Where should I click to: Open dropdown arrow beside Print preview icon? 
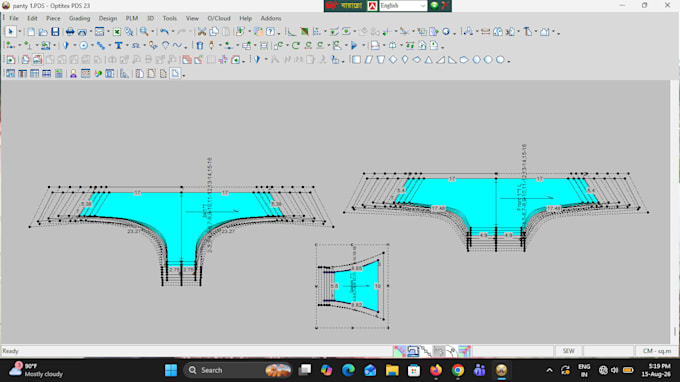tap(91, 32)
